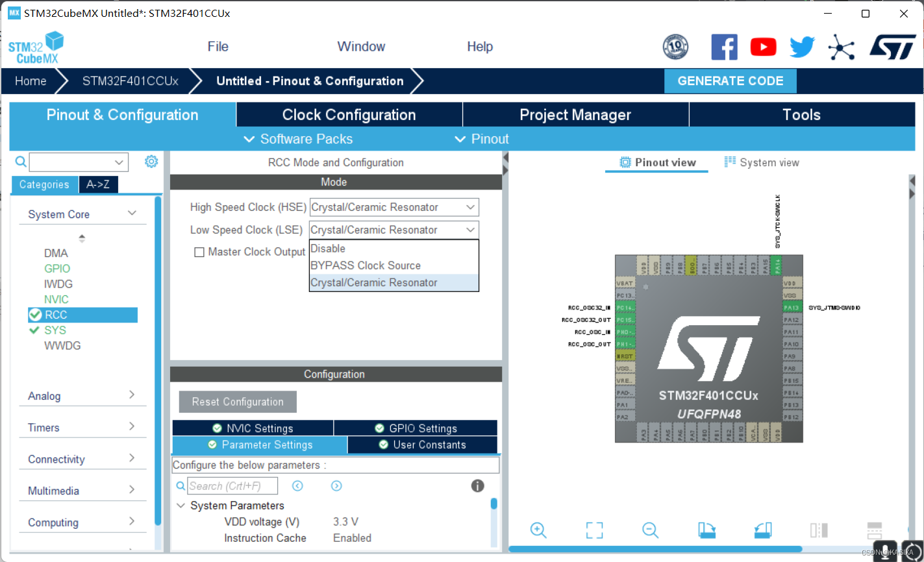This screenshot has width=924, height=562.
Task: Open NVIC Settings tab
Action: 253,428
